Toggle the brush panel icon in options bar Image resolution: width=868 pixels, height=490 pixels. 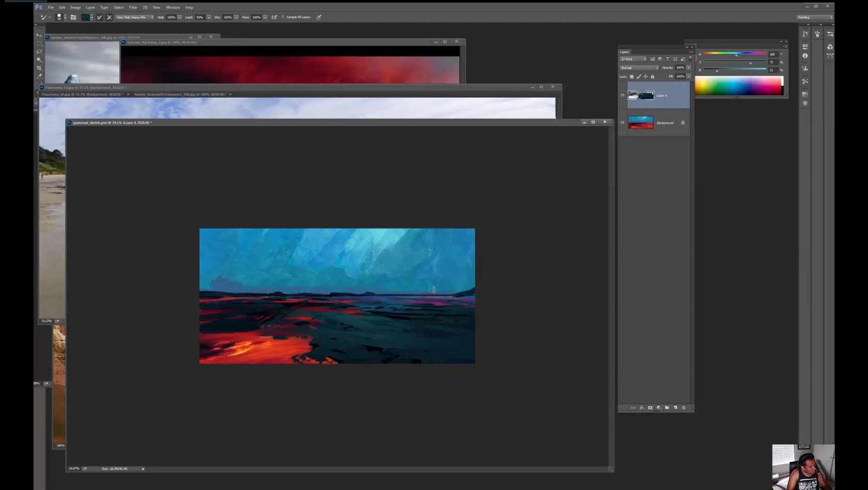pyautogui.click(x=73, y=17)
